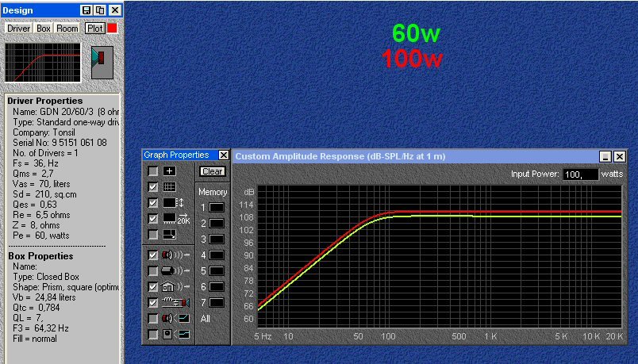This screenshot has height=364, width=638.
Task: Select Memory slot 3 swatch
Action: click(217, 239)
